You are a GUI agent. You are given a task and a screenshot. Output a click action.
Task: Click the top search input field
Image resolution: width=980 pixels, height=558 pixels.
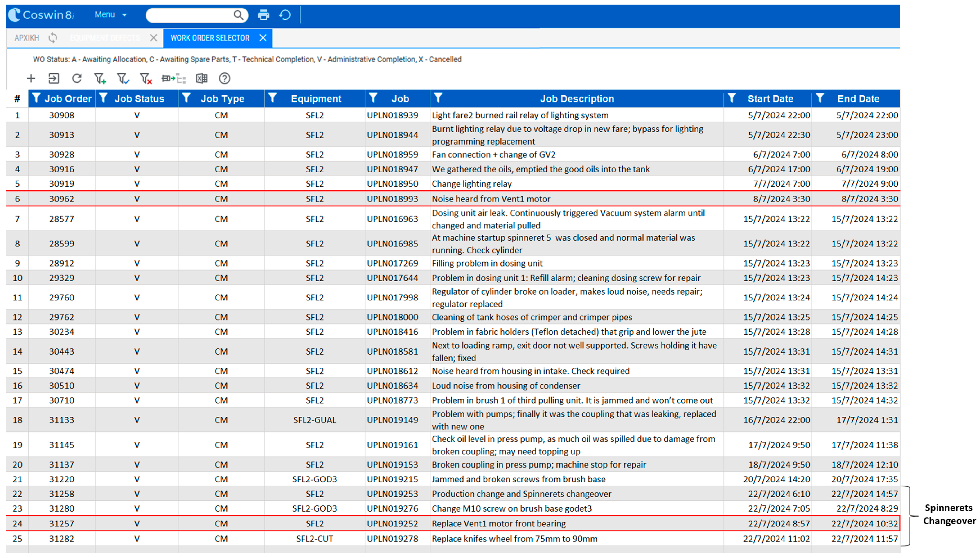[x=190, y=15]
